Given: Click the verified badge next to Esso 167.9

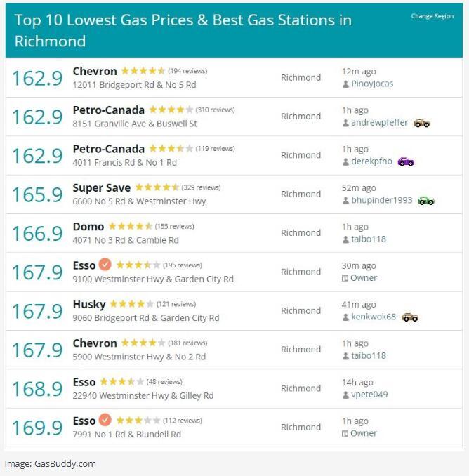Looking at the screenshot, I should pyautogui.click(x=105, y=265).
